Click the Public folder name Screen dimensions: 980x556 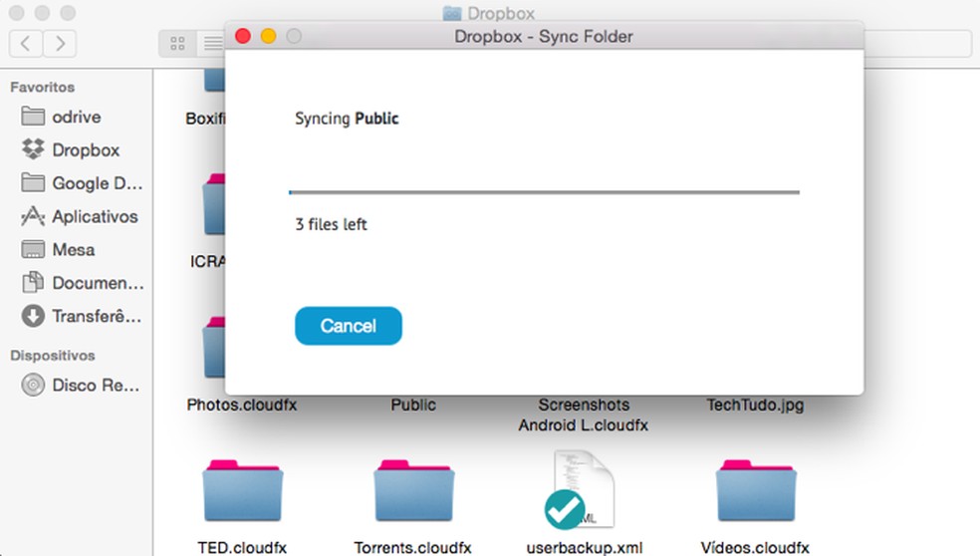(413, 405)
